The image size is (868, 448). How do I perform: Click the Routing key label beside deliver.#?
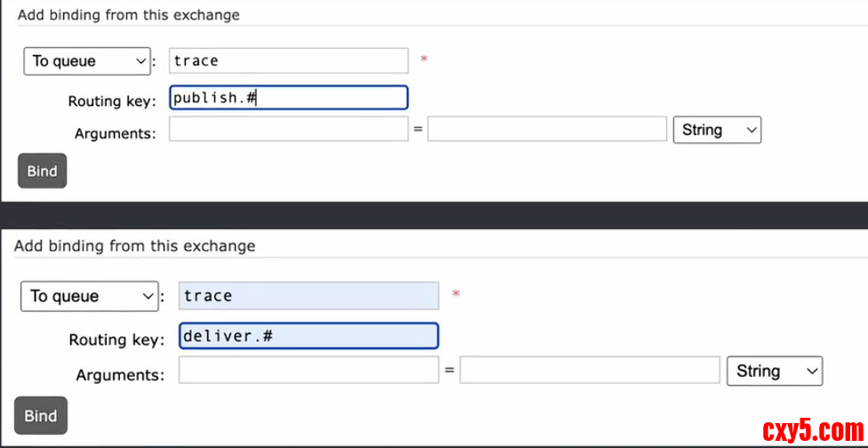(117, 340)
